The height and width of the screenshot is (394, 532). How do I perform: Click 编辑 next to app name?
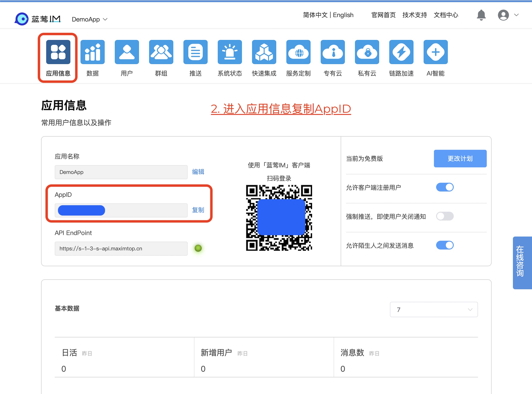(198, 172)
